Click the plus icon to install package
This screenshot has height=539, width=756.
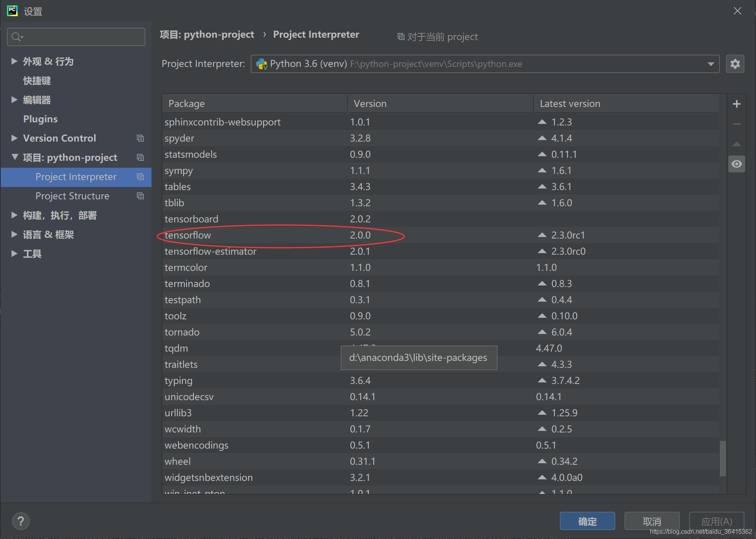[x=736, y=104]
